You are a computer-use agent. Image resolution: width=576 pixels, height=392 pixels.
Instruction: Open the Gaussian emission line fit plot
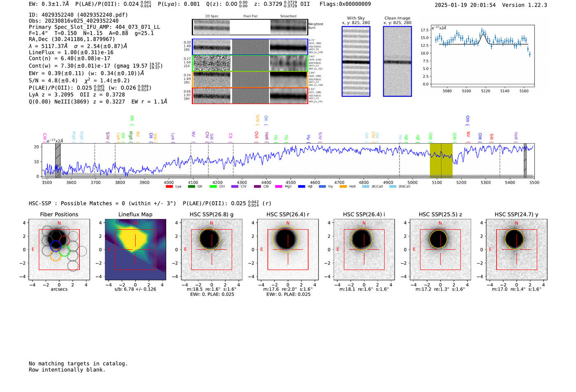pyautogui.click(x=482, y=56)
